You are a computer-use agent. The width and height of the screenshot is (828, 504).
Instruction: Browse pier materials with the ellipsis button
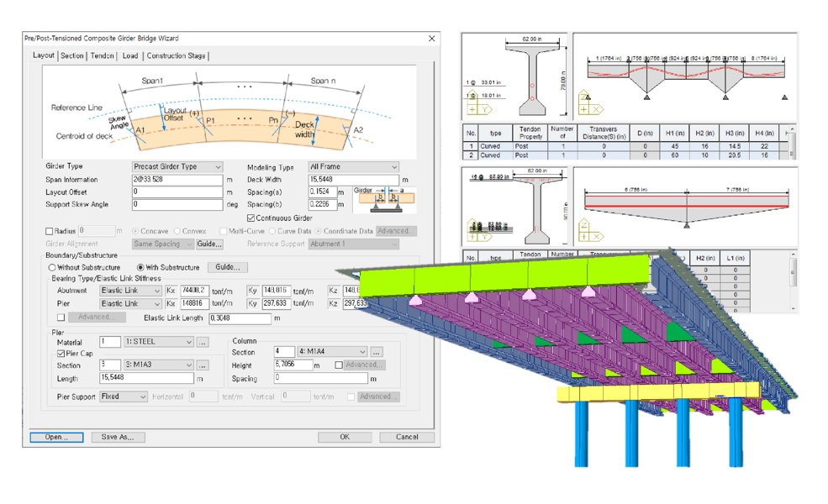(x=203, y=342)
